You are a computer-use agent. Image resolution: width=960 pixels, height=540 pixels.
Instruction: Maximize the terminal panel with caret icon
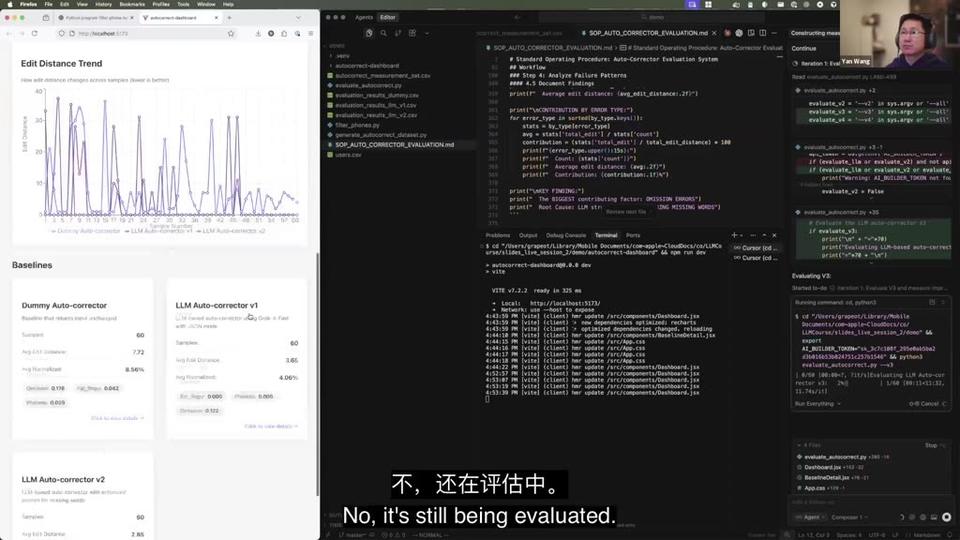(x=764, y=235)
